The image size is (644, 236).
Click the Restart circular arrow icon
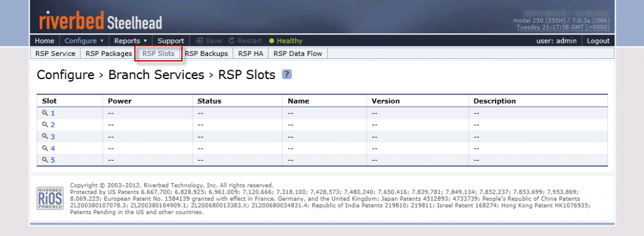[x=231, y=41]
